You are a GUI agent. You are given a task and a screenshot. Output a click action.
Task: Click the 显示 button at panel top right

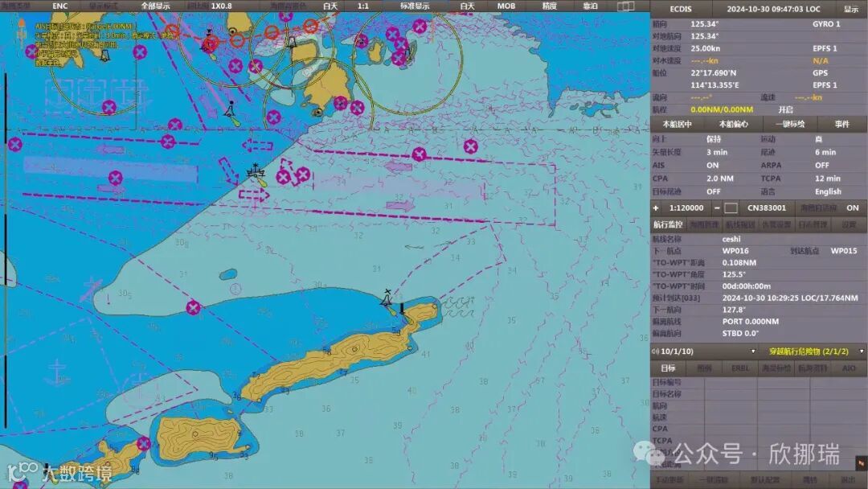[x=851, y=9]
